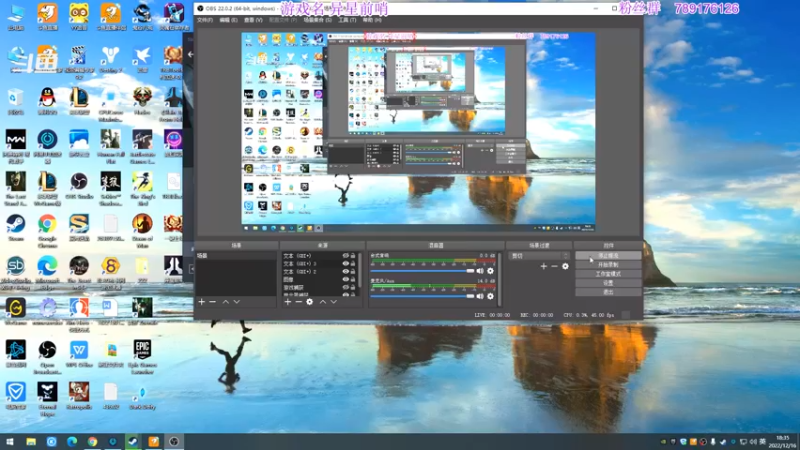This screenshot has width=800, height=450.
Task: Mute the desktop audio speaker icon
Action: click(480, 271)
